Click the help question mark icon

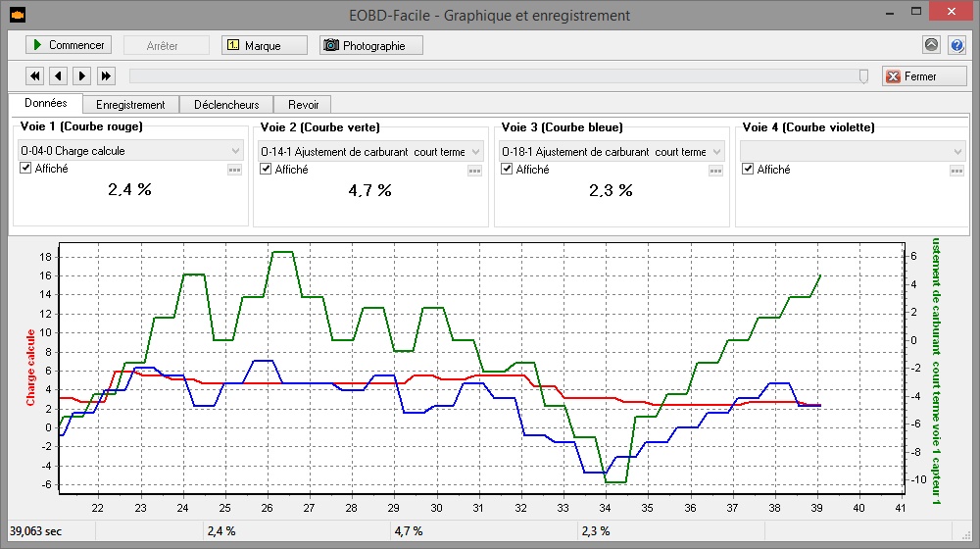click(x=957, y=45)
